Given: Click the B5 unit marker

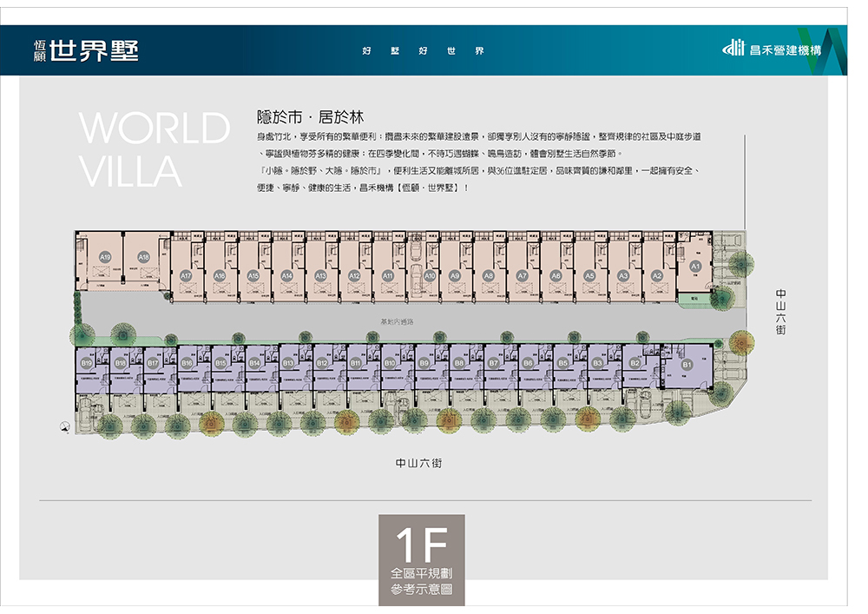Looking at the screenshot, I should pos(563,363).
